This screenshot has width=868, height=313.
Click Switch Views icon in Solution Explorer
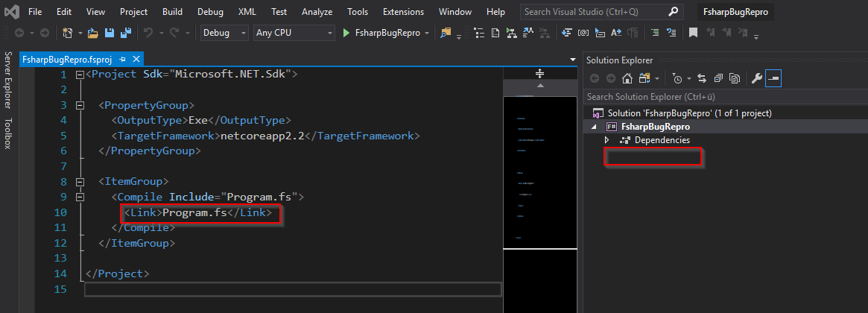644,79
